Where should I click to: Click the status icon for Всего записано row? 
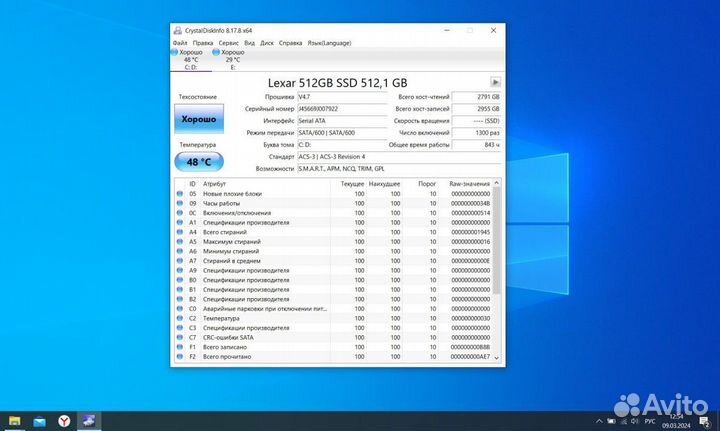(x=180, y=347)
